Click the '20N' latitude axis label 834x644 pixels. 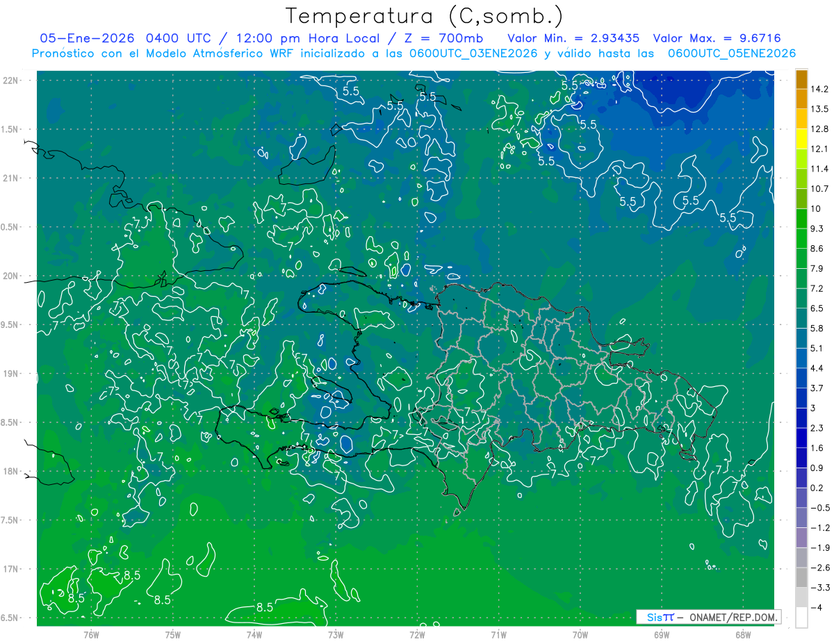pos(11,276)
